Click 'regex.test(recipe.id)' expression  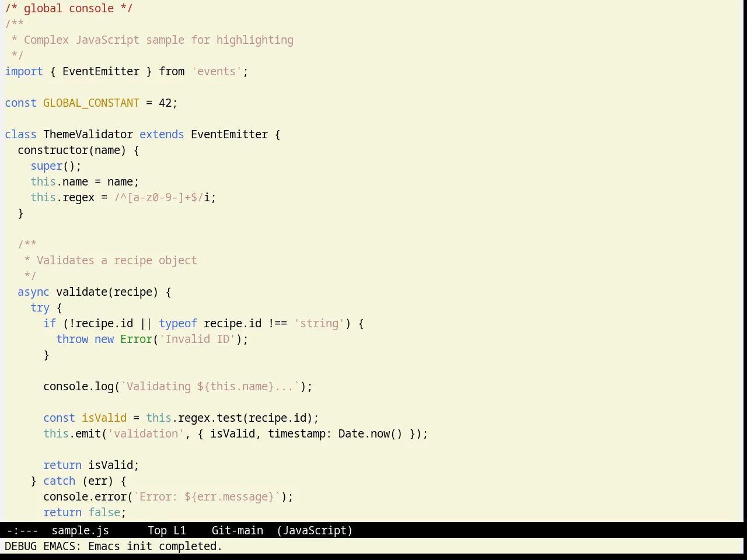(245, 418)
